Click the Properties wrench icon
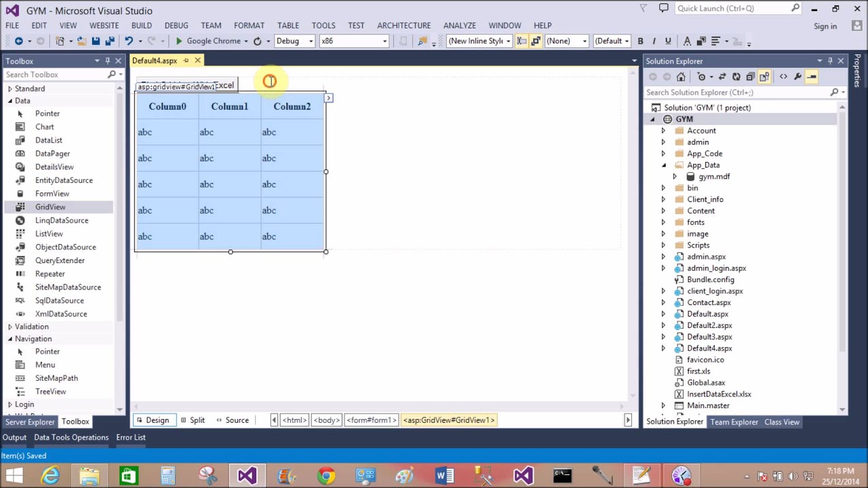 [x=797, y=77]
